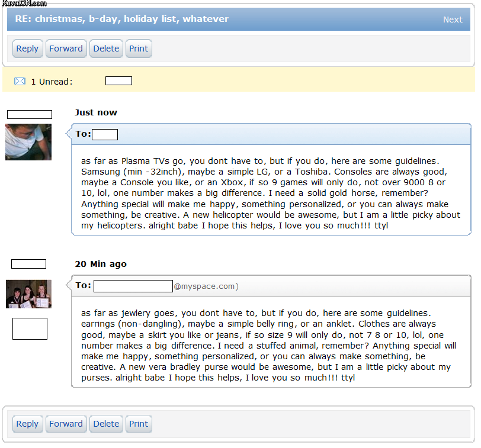Click the redacted name beside 1 Unread
This screenshot has height=448, width=481.
[118, 81]
